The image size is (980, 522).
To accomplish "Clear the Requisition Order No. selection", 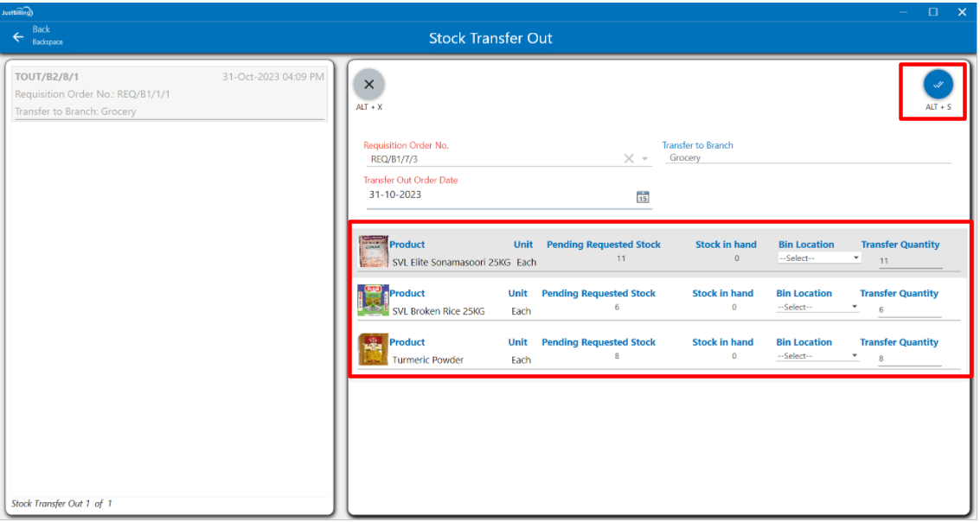I will pos(629,159).
